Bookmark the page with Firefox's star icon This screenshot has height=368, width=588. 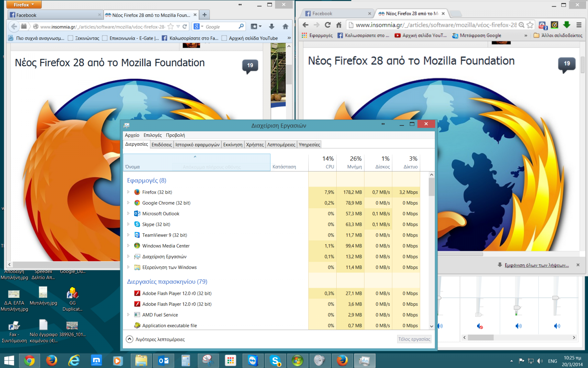tap(171, 26)
